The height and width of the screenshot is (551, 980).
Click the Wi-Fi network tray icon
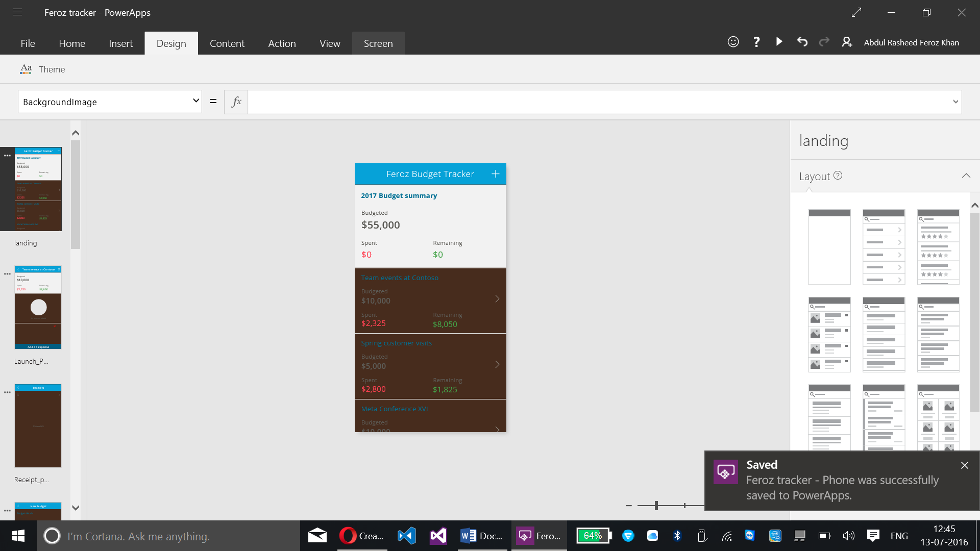coord(727,536)
